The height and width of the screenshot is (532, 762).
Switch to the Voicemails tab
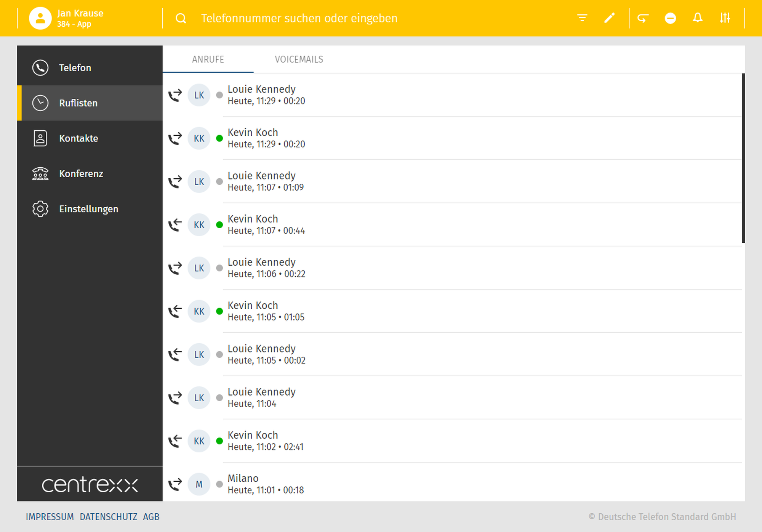click(x=299, y=59)
